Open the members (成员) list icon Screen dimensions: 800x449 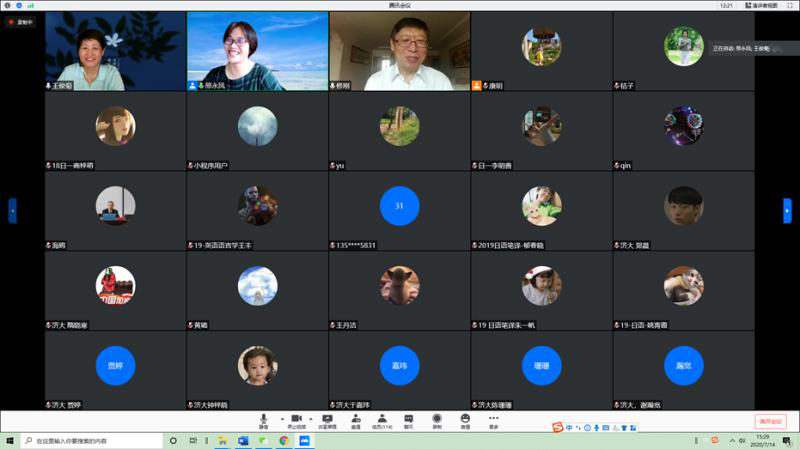[382, 419]
